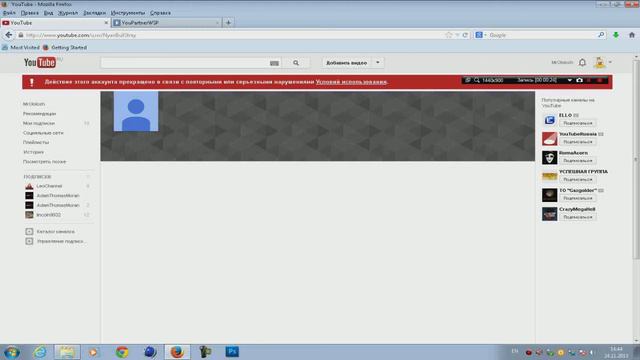
Task: Click the YouTube search input field
Action: click(x=184, y=63)
